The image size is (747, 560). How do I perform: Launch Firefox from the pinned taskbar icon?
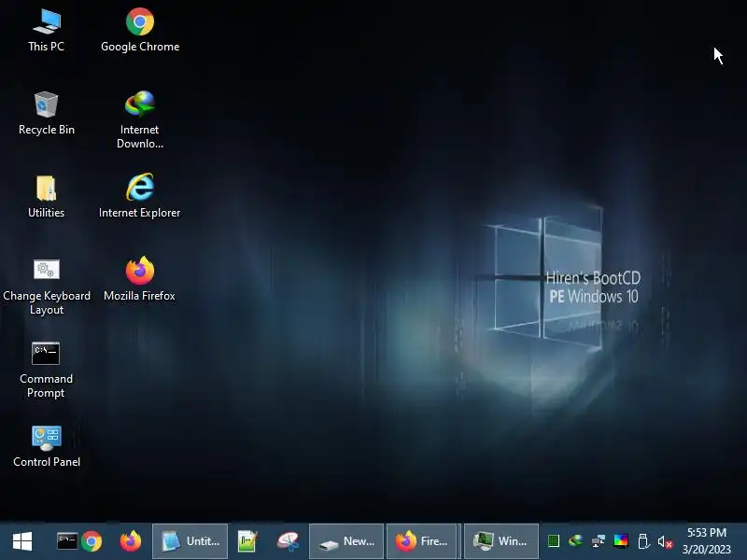pos(130,541)
